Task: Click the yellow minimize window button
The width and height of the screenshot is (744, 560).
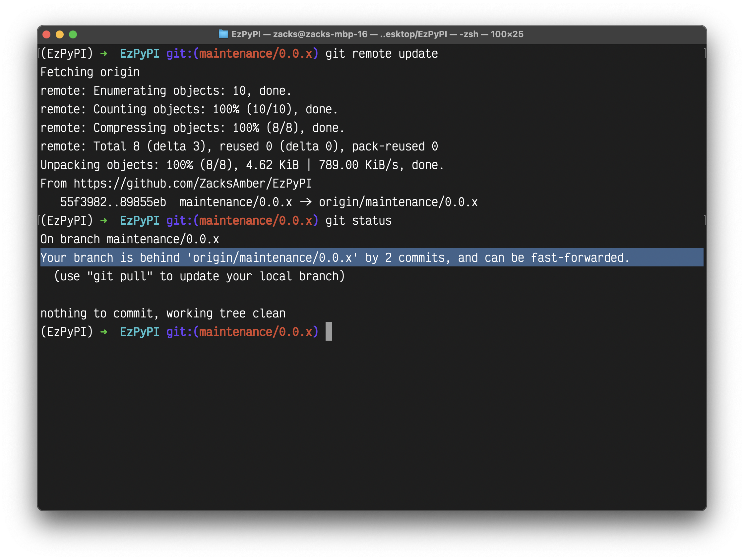Action: (60, 34)
